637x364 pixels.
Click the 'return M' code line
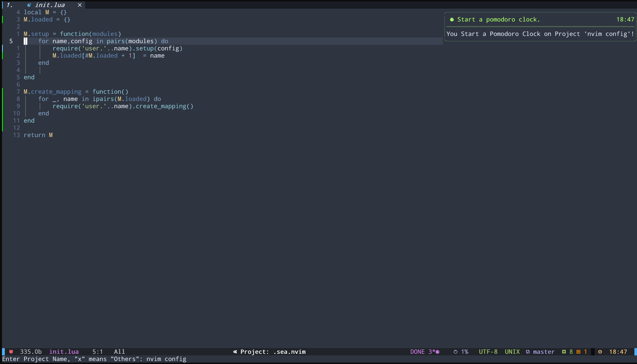(38, 135)
